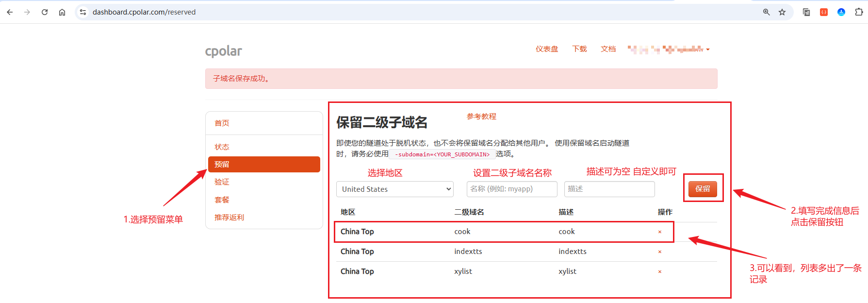The width and height of the screenshot is (868, 303).
Task: Select 推荐返利 in the sidebar
Action: (229, 218)
